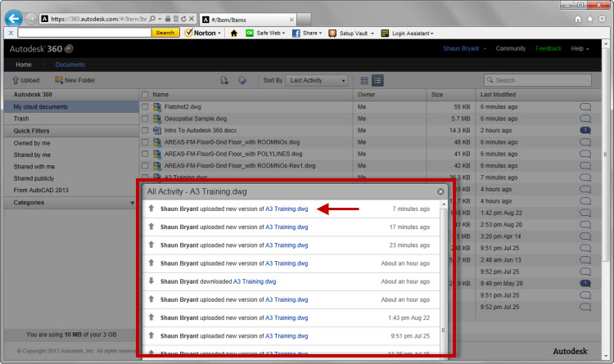This screenshot has height=364, width=614.
Task: Check the POLYLINES.dwg file checkbox
Action: click(x=145, y=154)
